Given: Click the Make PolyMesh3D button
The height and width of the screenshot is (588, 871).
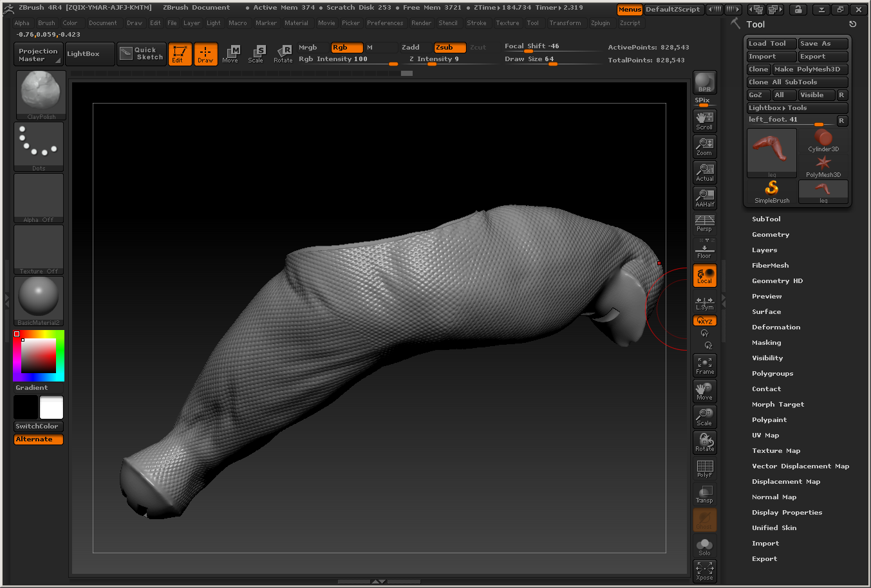Looking at the screenshot, I should [810, 69].
